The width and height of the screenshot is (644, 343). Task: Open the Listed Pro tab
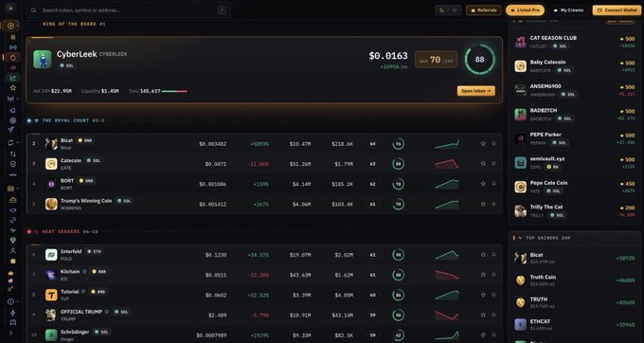tap(525, 10)
